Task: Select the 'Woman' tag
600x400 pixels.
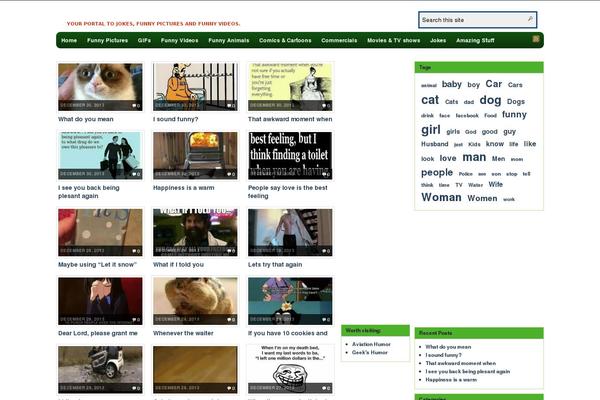Action: [x=441, y=197]
